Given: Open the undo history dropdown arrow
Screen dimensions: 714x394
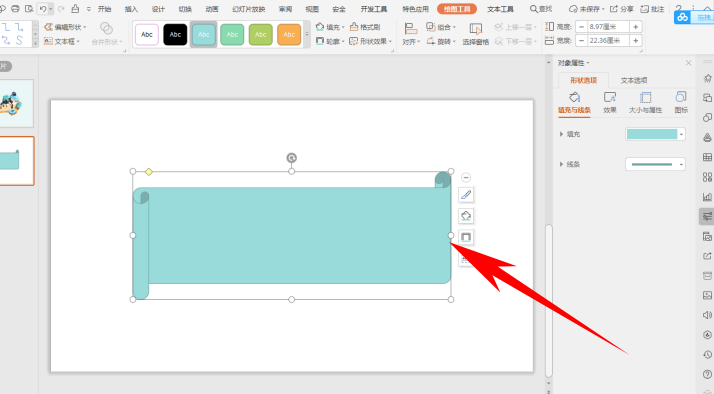Looking at the screenshot, I should tap(50, 9).
